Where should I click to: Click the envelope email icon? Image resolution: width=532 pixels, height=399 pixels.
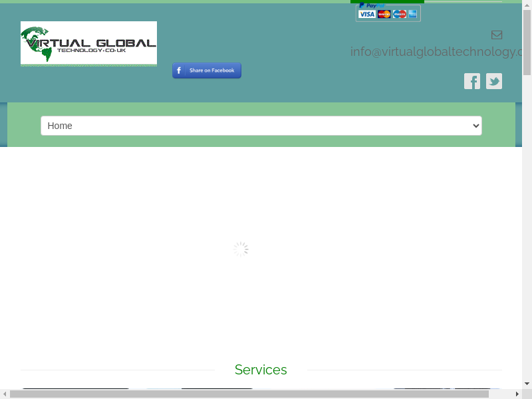click(497, 35)
